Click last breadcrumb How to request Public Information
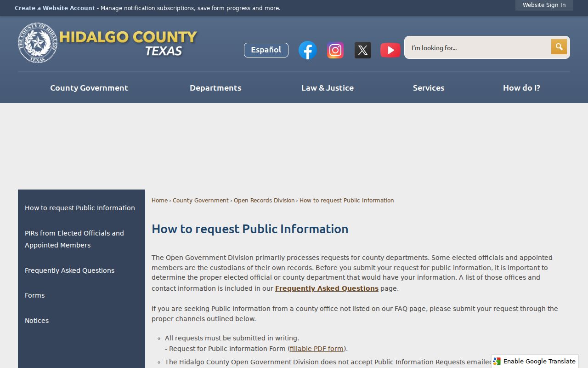This screenshot has width=588, height=368. click(x=346, y=201)
